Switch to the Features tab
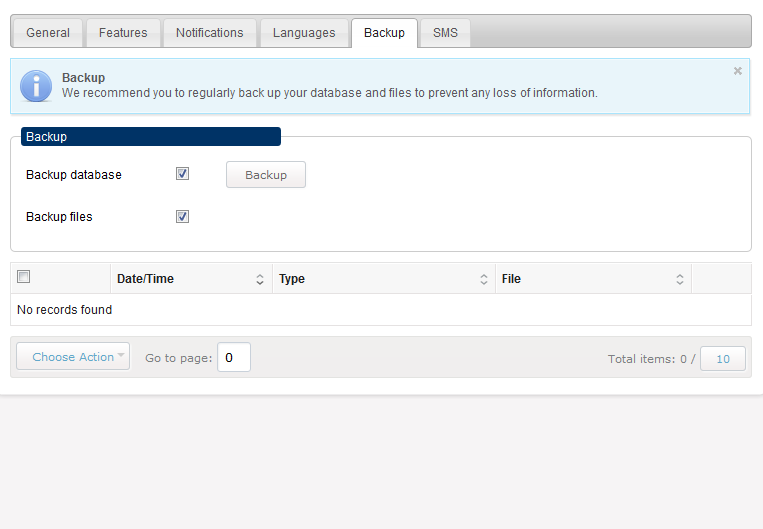The height and width of the screenshot is (529, 763). [123, 33]
